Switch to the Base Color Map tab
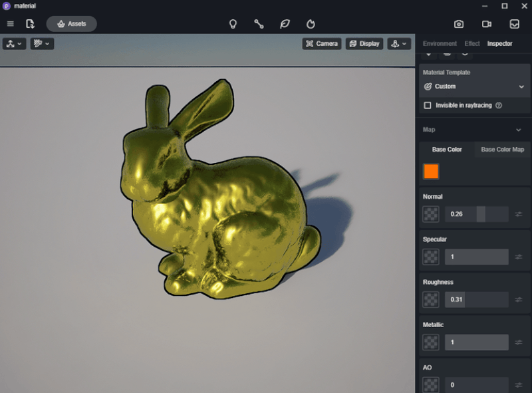The image size is (532, 393). (503, 150)
